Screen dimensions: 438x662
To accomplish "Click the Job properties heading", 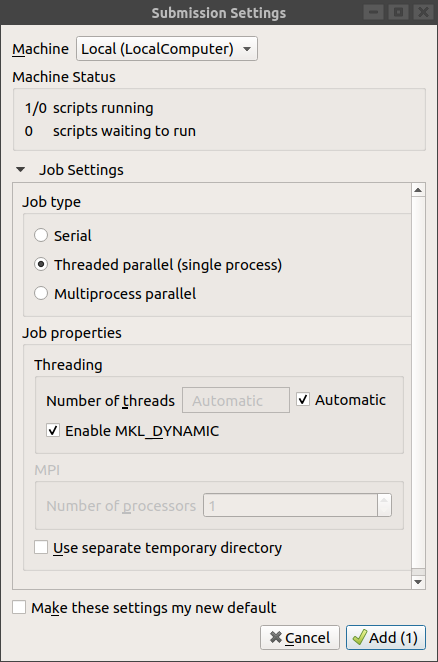I will [72, 333].
